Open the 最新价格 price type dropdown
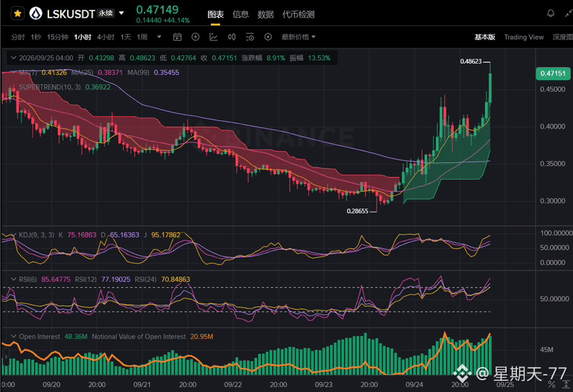This screenshot has height=392, width=573. click(298, 37)
